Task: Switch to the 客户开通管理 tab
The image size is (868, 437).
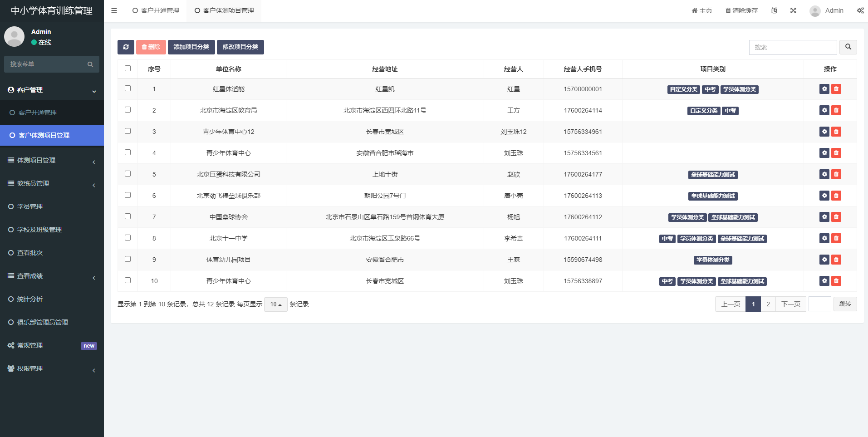Action: point(156,10)
